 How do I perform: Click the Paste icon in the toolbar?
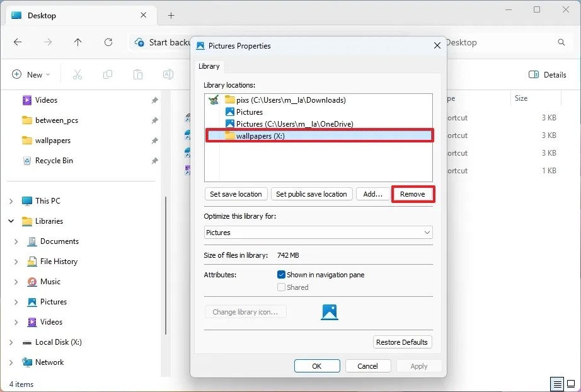137,74
